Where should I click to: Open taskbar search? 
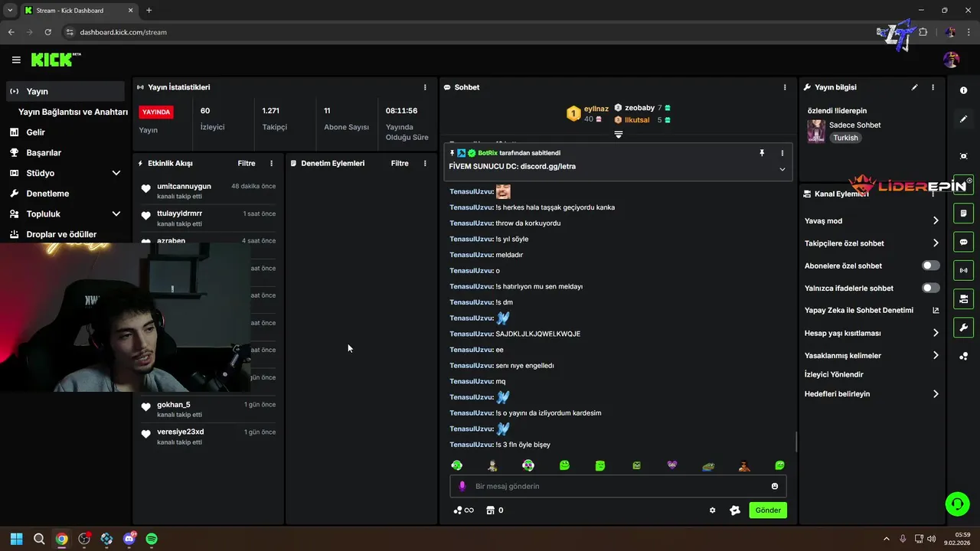39,539
